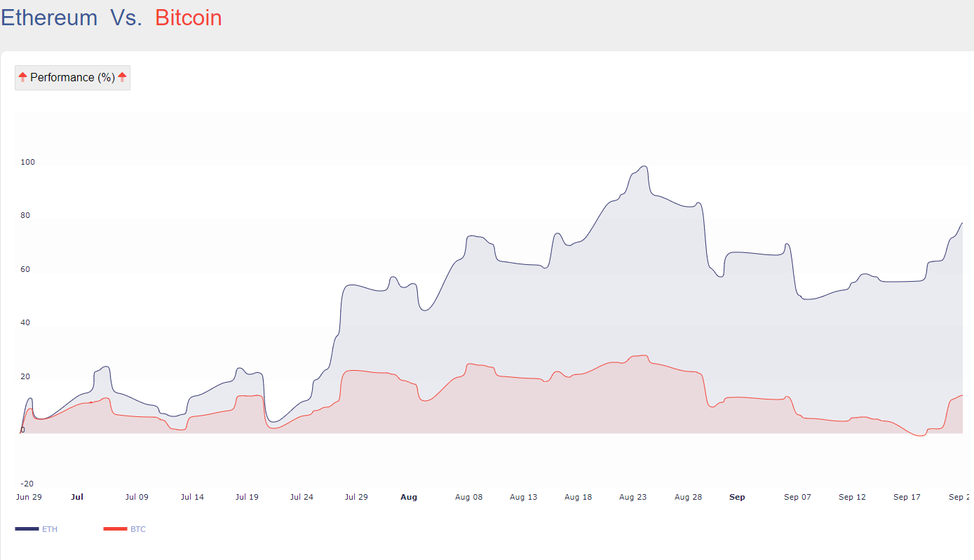The image size is (974, 560).
Task: Click the Aug 08 axis label
Action: coord(469,497)
